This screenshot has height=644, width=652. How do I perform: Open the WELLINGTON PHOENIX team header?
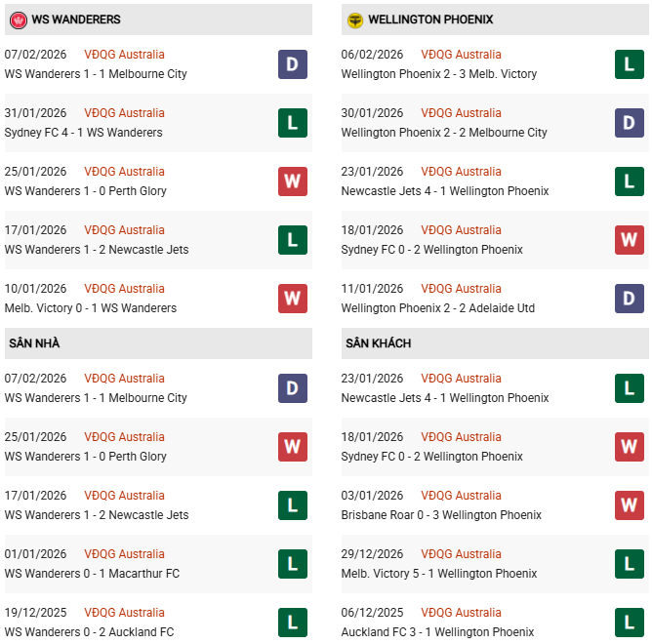click(432, 20)
